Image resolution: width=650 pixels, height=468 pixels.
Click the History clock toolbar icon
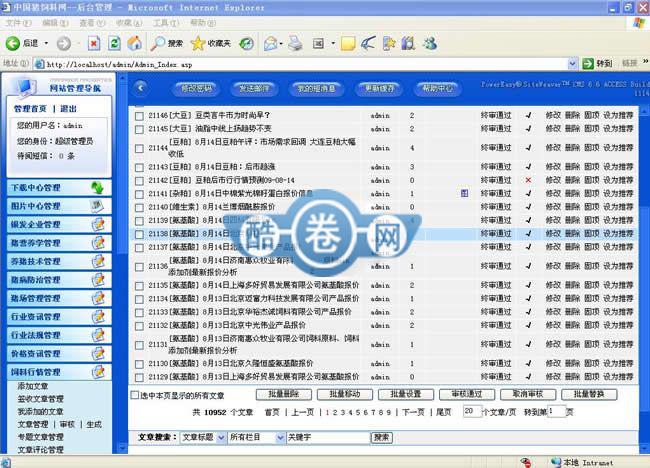coord(247,43)
